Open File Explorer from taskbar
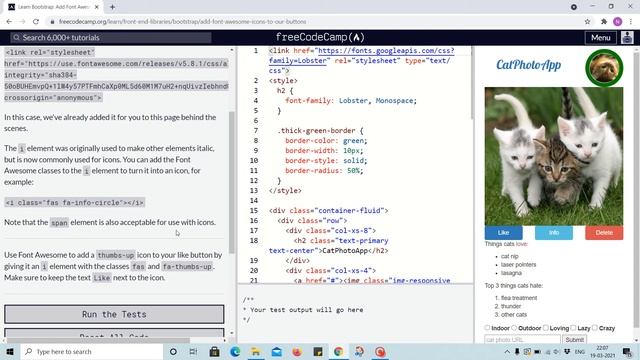Image resolution: width=640 pixels, height=360 pixels. tap(256, 351)
